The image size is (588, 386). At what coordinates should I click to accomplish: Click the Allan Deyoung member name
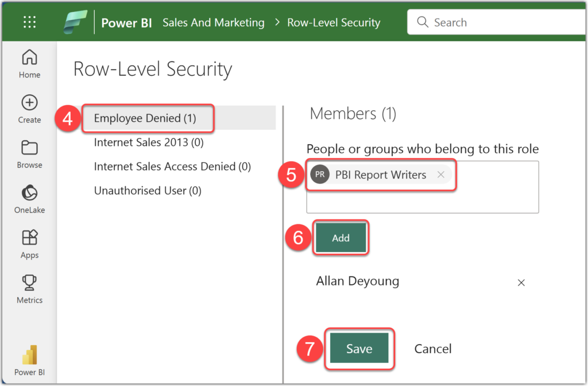[x=357, y=281]
